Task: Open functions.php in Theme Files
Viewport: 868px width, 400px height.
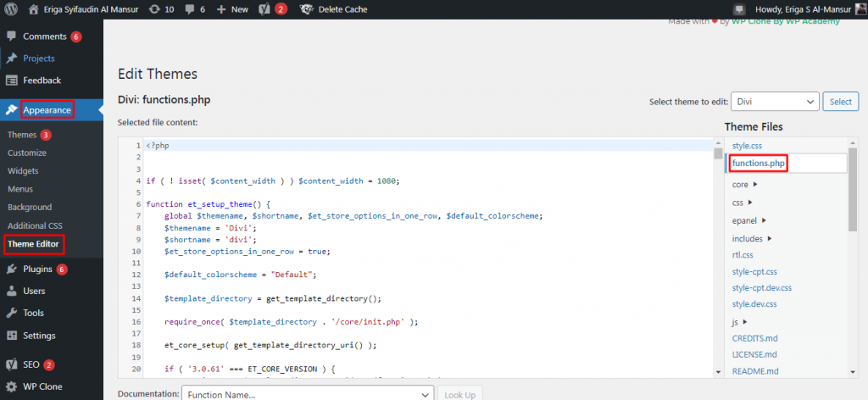Action: (x=758, y=164)
